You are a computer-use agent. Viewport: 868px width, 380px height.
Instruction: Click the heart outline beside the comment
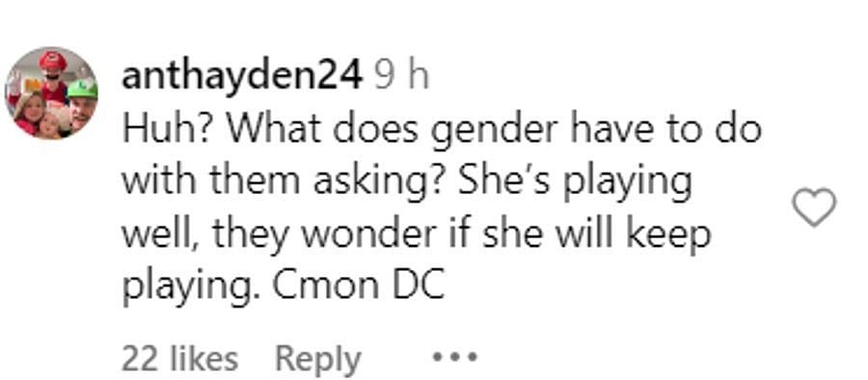pos(814,207)
